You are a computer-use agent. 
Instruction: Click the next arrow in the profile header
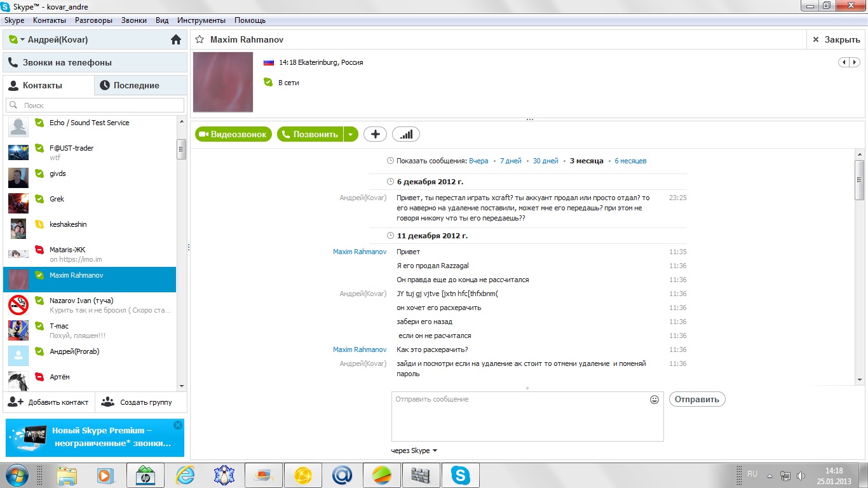pyautogui.click(x=855, y=62)
